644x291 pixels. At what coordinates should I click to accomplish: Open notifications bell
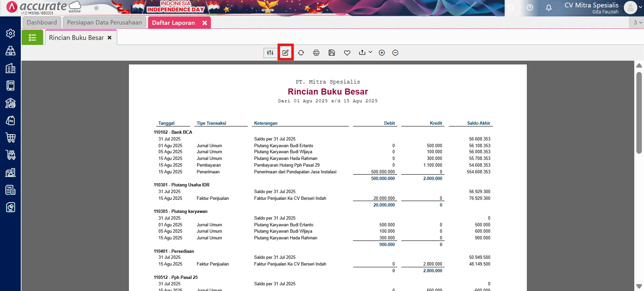click(x=549, y=7)
